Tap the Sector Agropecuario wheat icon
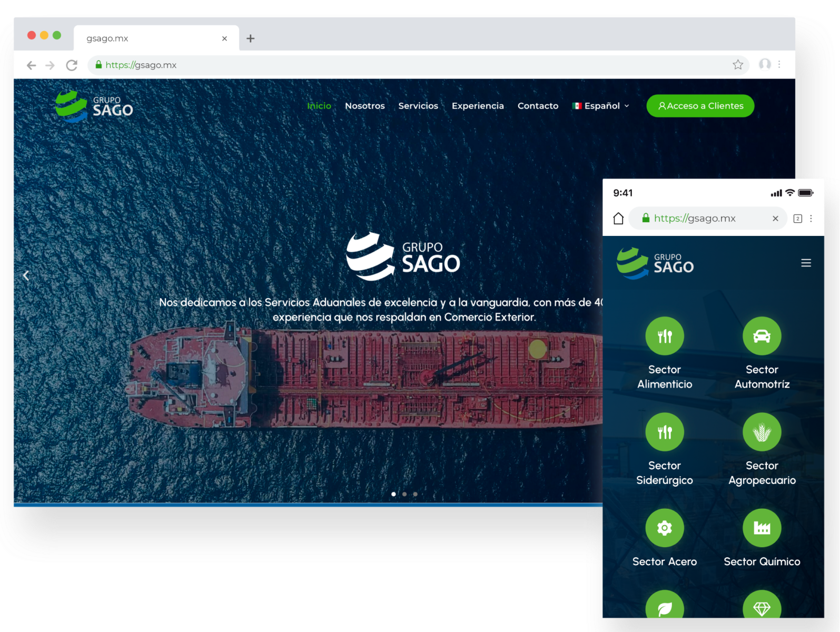 (x=762, y=432)
